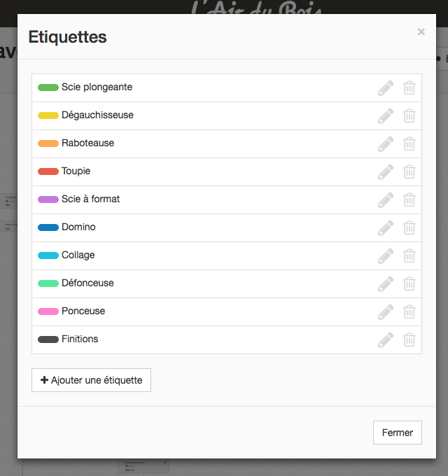Delete the Domino label

tap(409, 227)
